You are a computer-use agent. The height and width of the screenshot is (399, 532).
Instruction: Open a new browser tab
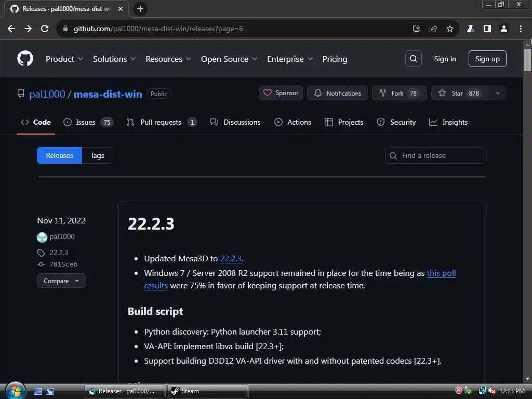(x=140, y=9)
